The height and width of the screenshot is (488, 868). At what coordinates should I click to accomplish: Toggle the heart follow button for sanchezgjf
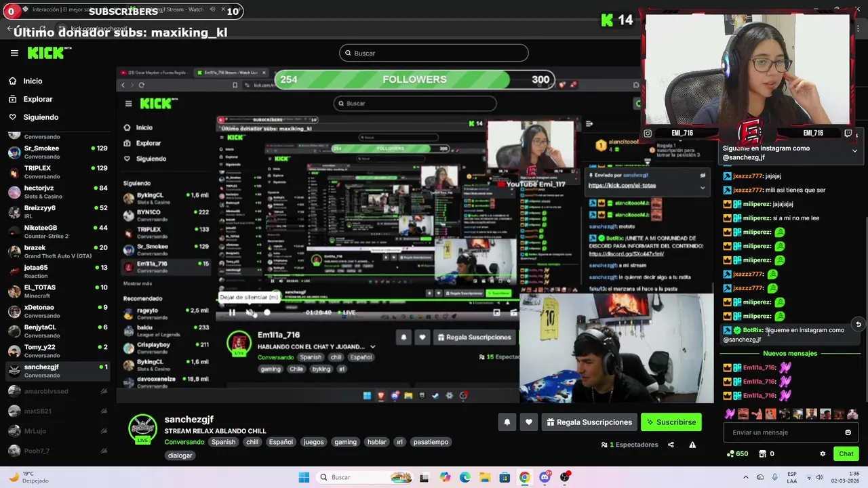point(529,422)
